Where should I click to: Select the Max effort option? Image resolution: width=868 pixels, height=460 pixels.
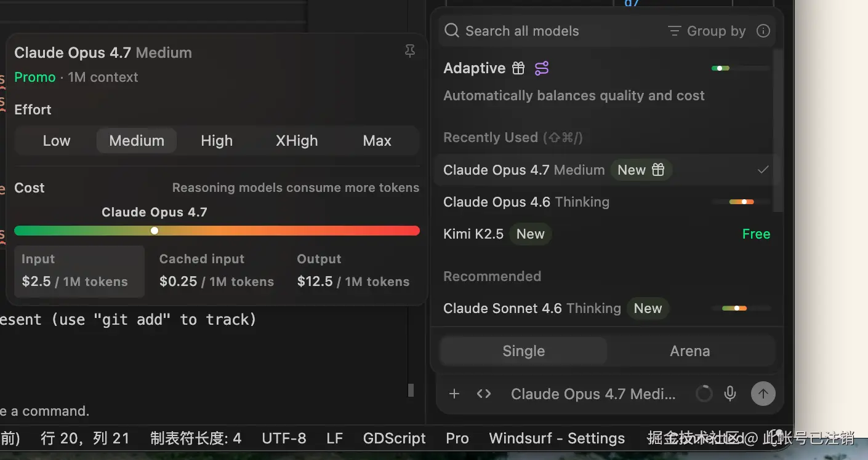[377, 141]
